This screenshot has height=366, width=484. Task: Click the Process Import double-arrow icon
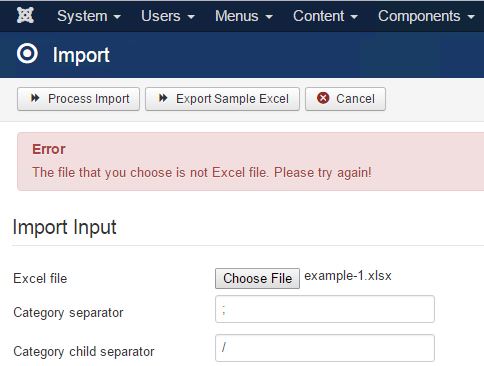point(35,98)
